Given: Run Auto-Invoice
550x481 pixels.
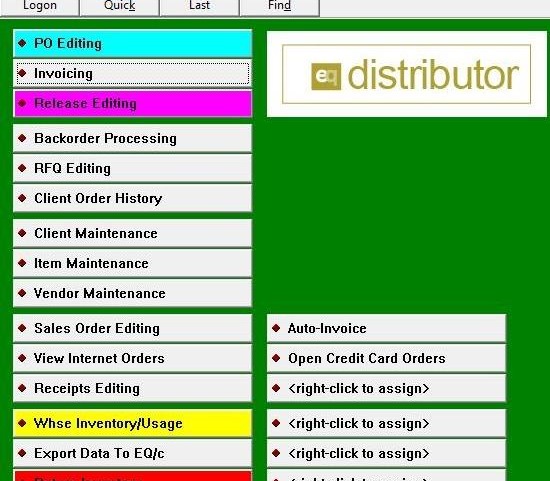Looking at the screenshot, I should (x=386, y=329).
